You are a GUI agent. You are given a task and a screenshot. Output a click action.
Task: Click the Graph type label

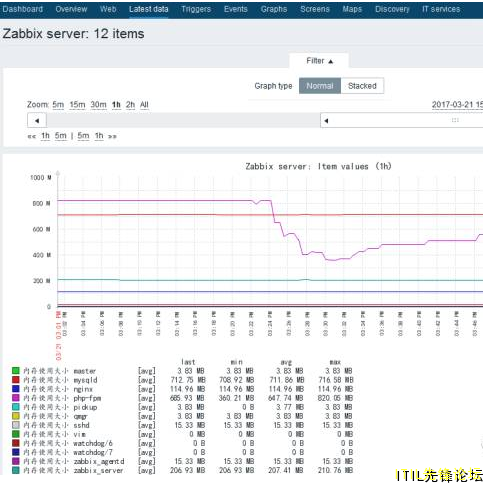tap(273, 86)
